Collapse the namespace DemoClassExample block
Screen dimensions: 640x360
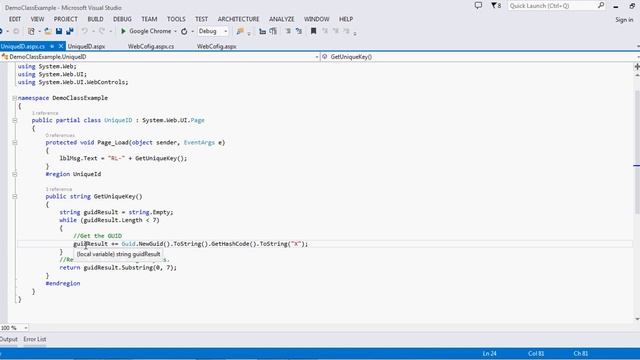click(14, 98)
